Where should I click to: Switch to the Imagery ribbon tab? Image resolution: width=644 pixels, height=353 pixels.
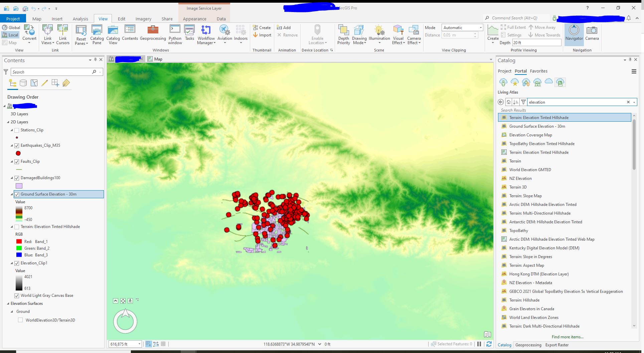tap(143, 19)
